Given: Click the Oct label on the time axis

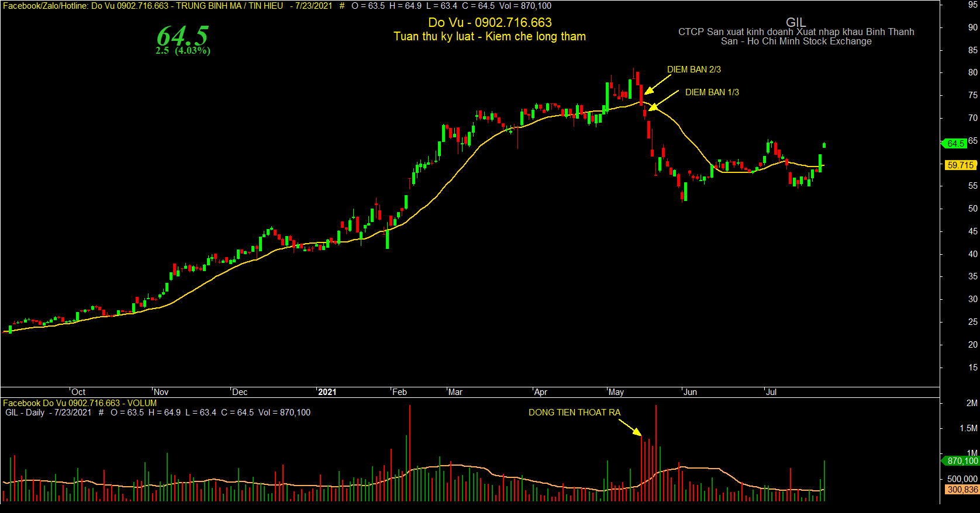Looking at the screenshot, I should (x=78, y=392).
